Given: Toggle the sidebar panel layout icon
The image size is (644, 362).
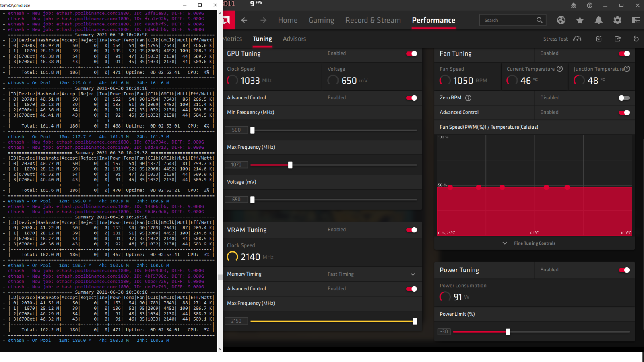Looking at the screenshot, I should click(636, 20).
